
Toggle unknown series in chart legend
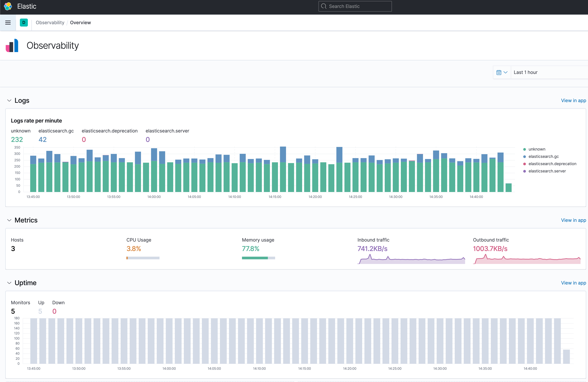click(x=537, y=149)
